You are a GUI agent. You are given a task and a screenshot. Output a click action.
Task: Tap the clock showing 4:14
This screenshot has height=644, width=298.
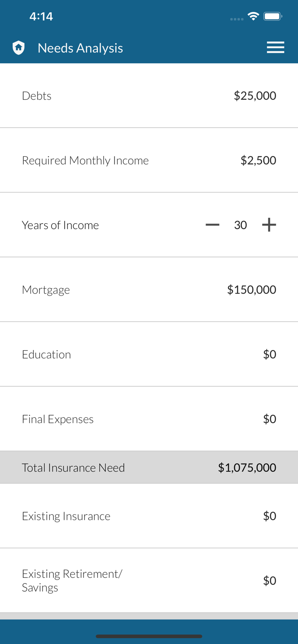(41, 16)
